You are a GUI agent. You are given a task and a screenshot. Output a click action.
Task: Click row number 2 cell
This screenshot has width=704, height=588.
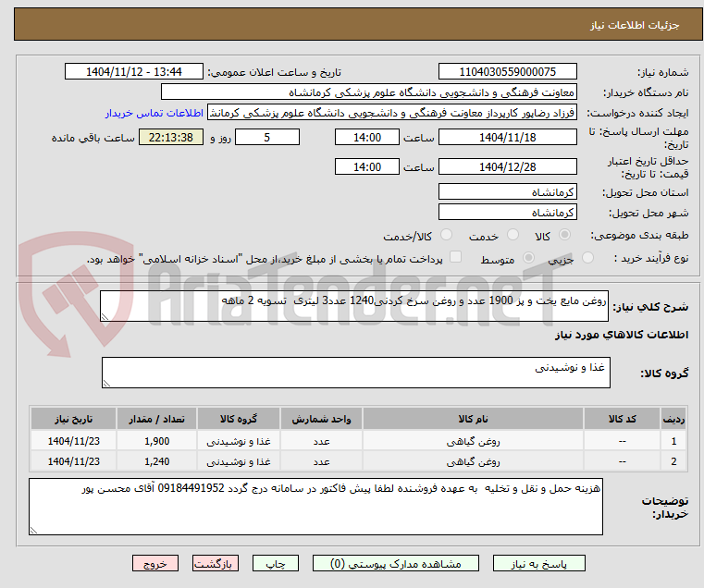(673, 461)
